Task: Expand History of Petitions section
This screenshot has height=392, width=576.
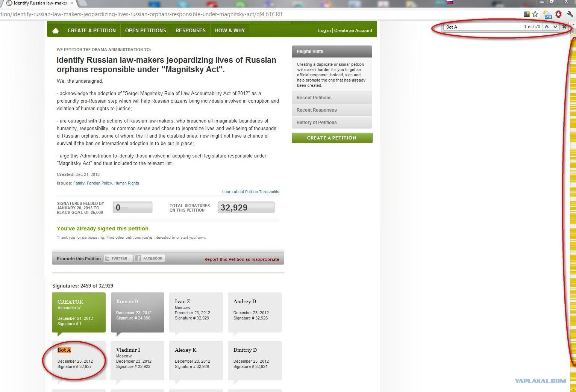Action: pyautogui.click(x=332, y=123)
